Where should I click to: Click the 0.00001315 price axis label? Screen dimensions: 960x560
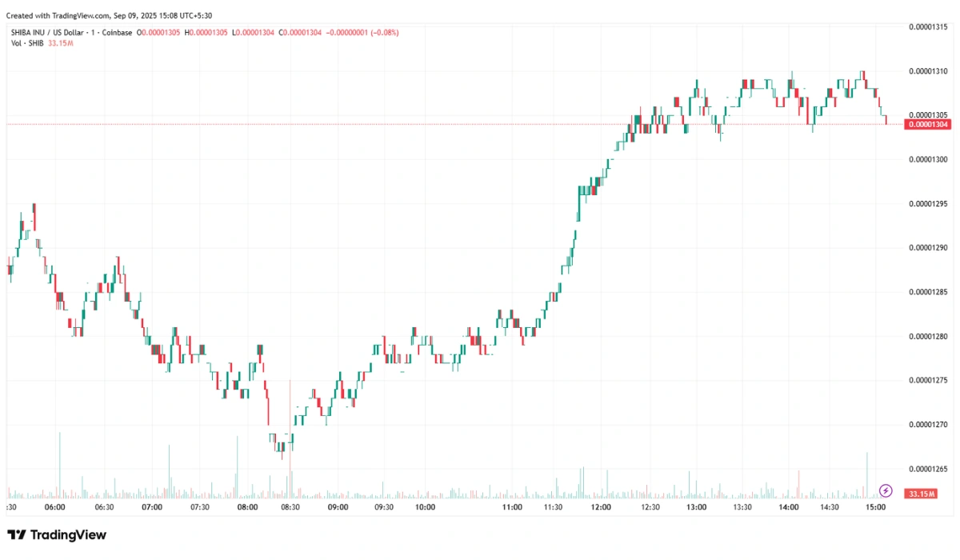click(928, 27)
